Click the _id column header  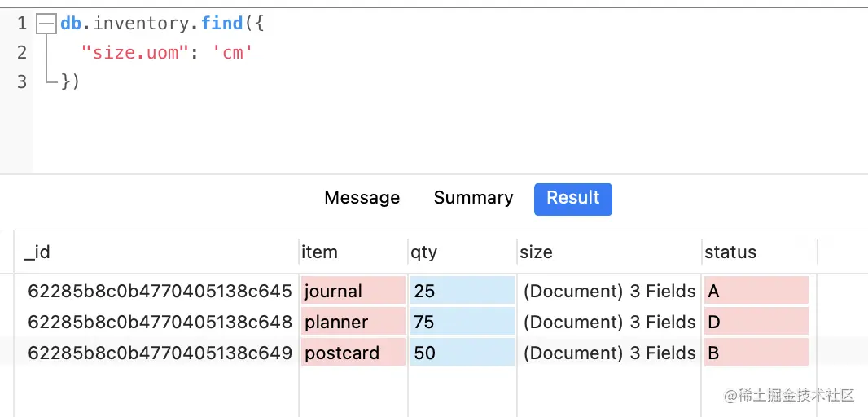point(37,252)
